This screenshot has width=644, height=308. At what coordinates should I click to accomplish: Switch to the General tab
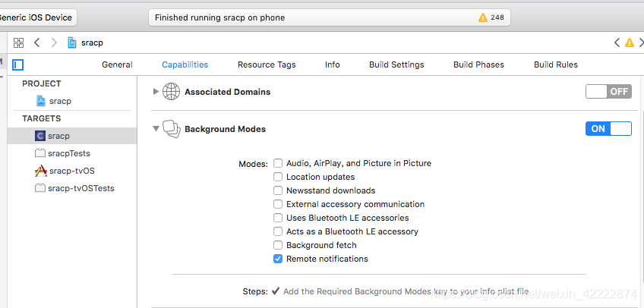(117, 64)
